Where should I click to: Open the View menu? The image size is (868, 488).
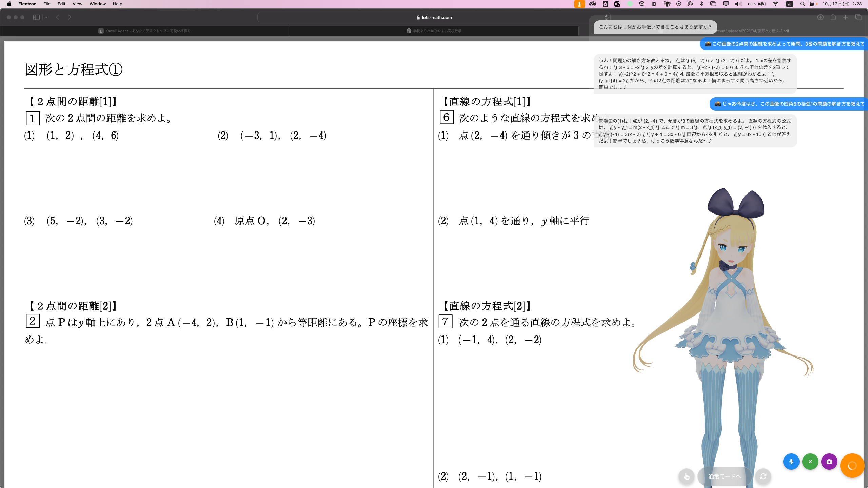pos(77,4)
